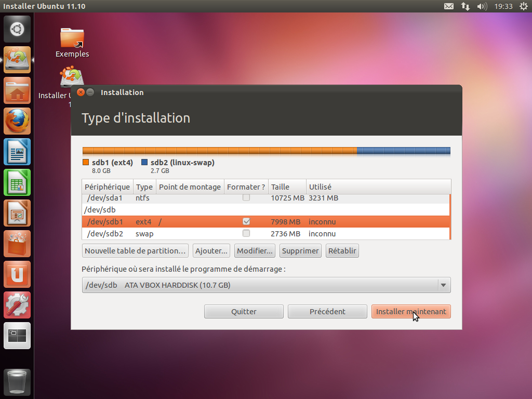532x399 pixels.
Task: Toggle format checkbox for /dev/sda1 ntfs
Action: click(246, 198)
